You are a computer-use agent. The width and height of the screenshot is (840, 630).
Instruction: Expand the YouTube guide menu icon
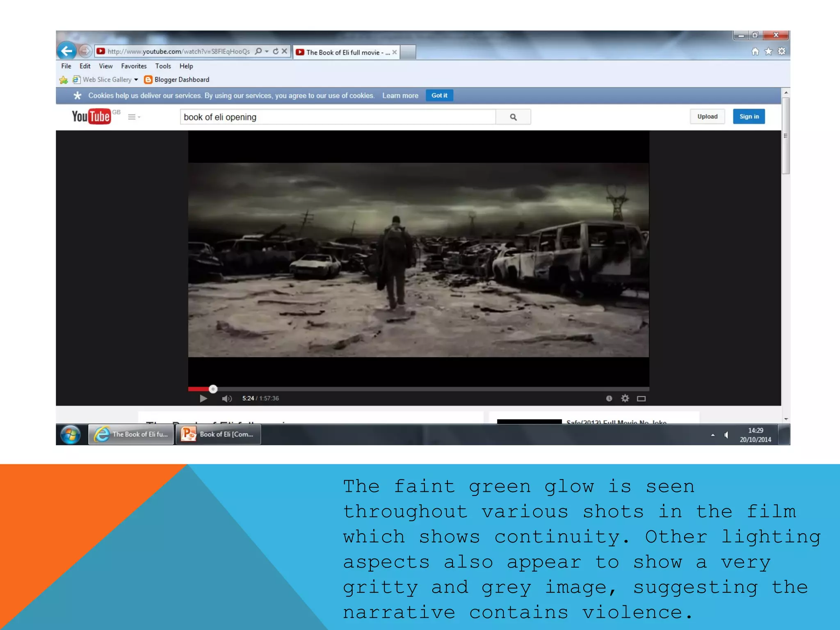tap(134, 117)
